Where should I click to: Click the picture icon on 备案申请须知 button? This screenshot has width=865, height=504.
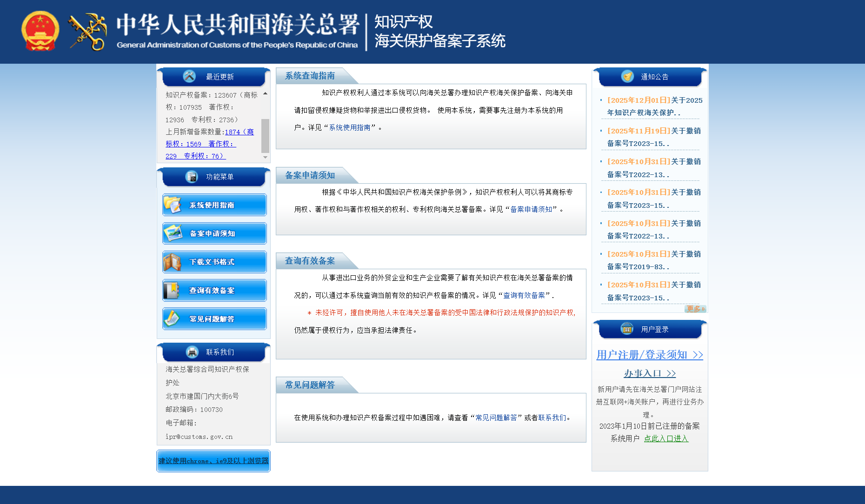tap(173, 233)
